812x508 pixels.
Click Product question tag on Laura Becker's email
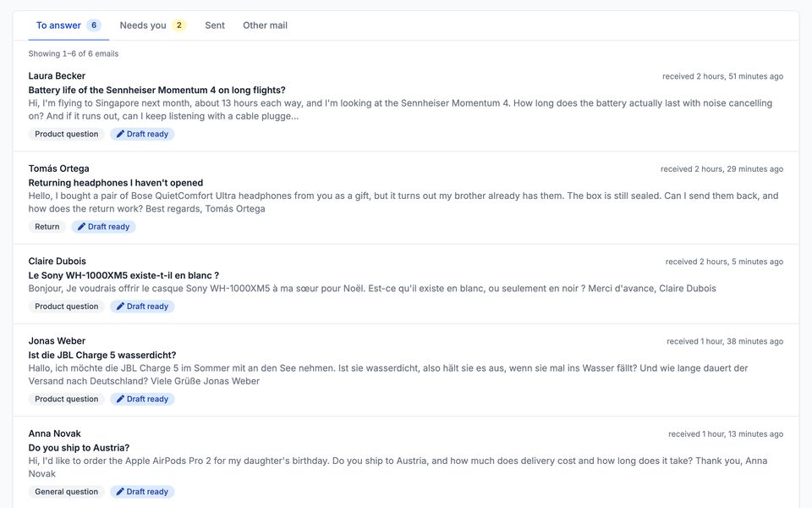[66, 135]
